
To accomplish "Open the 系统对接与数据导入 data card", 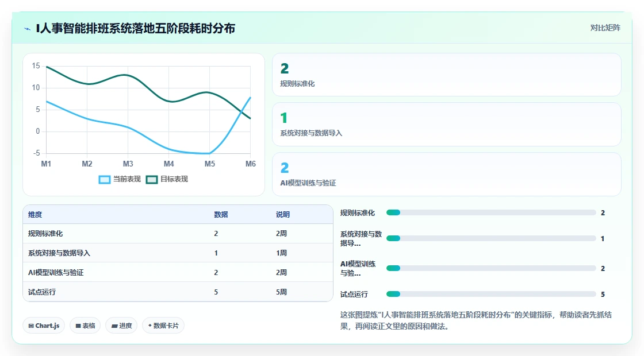I will click(446, 124).
